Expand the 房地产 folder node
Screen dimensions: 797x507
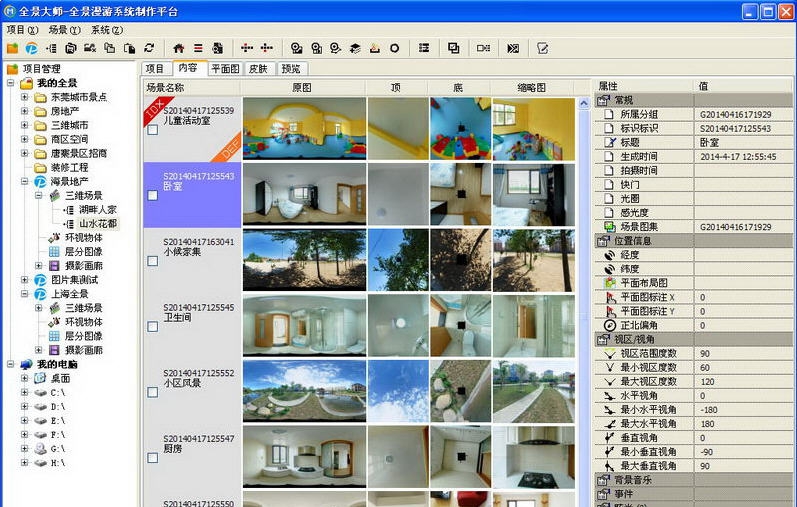[24, 111]
